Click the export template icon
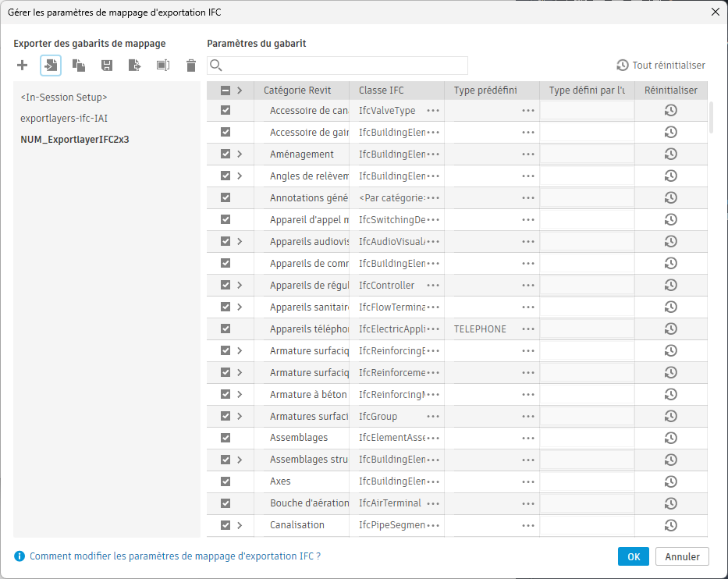This screenshot has height=579, width=728. click(135, 66)
